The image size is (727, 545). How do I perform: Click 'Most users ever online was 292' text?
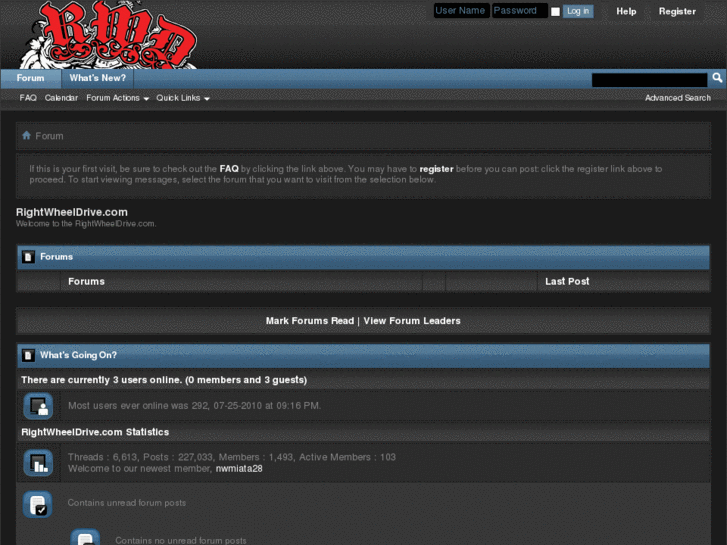pyautogui.click(x=194, y=406)
